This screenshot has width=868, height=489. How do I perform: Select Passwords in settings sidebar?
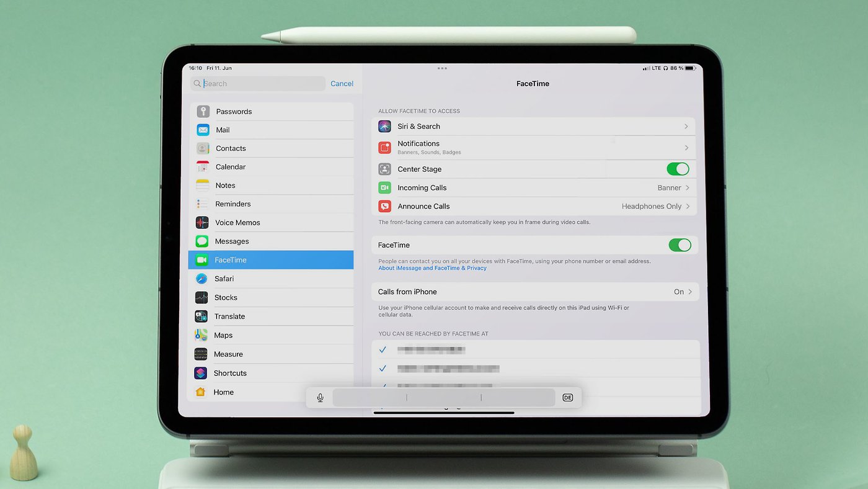(273, 112)
